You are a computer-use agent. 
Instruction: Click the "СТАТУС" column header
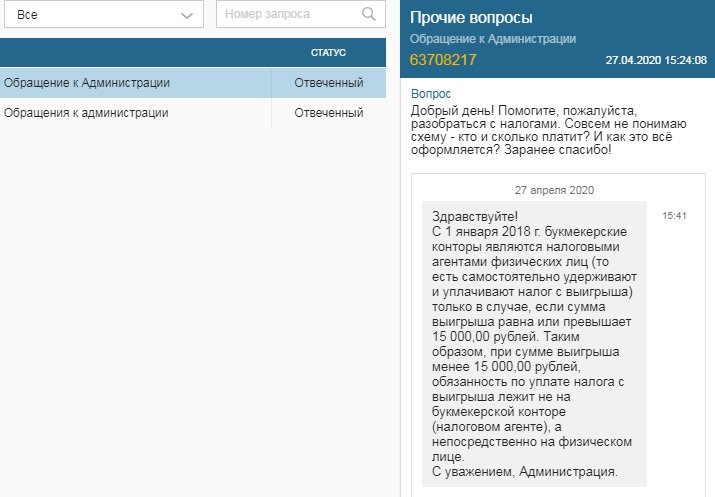(x=328, y=52)
